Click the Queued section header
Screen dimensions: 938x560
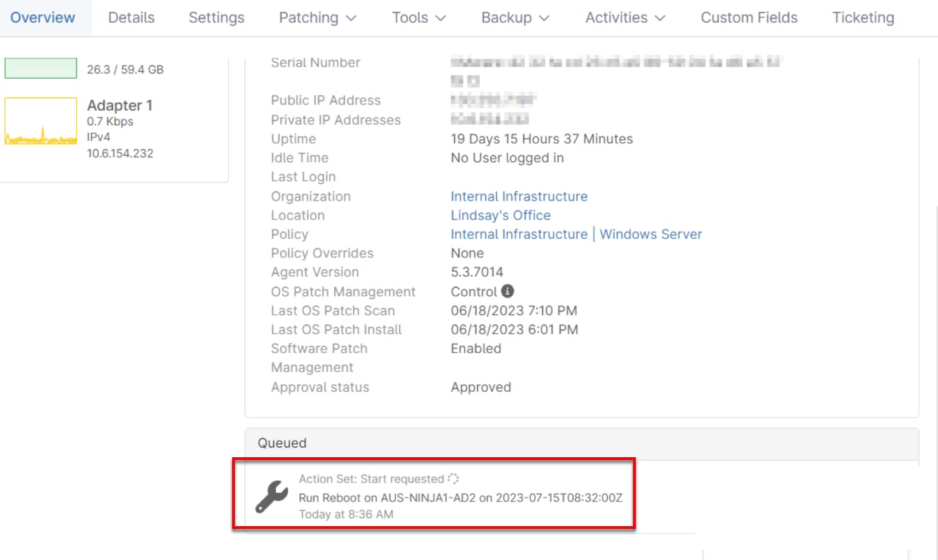pos(282,443)
